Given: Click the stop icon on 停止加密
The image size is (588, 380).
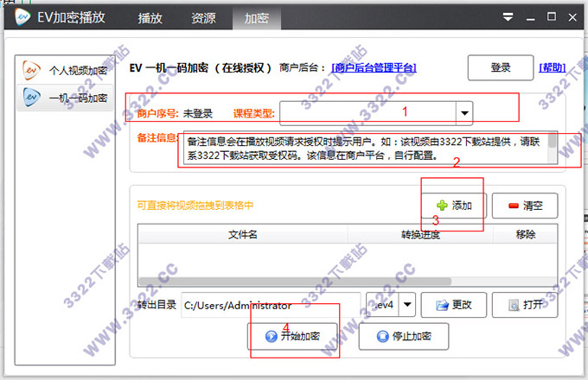Looking at the screenshot, I should coord(382,336).
